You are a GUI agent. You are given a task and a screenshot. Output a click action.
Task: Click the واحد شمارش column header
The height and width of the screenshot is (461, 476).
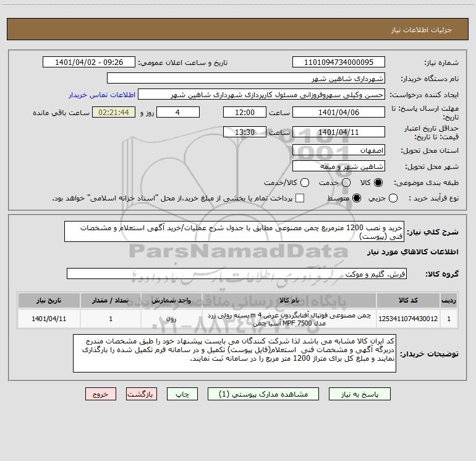pyautogui.click(x=171, y=300)
